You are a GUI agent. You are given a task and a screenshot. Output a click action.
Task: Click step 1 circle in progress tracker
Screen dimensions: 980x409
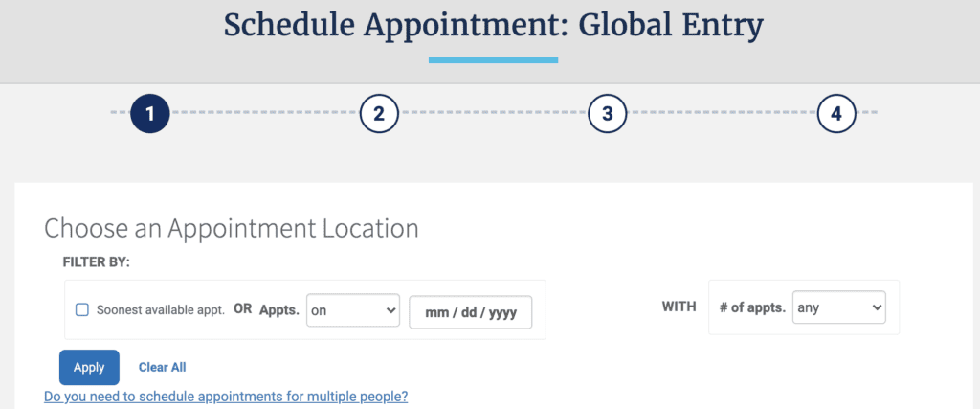click(x=150, y=115)
